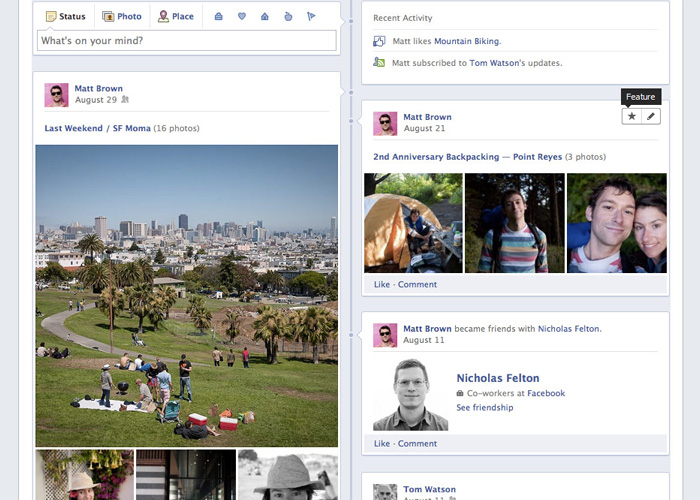Click Tom Watson avatar on bottom post
700x500 pixels.
[x=385, y=492]
